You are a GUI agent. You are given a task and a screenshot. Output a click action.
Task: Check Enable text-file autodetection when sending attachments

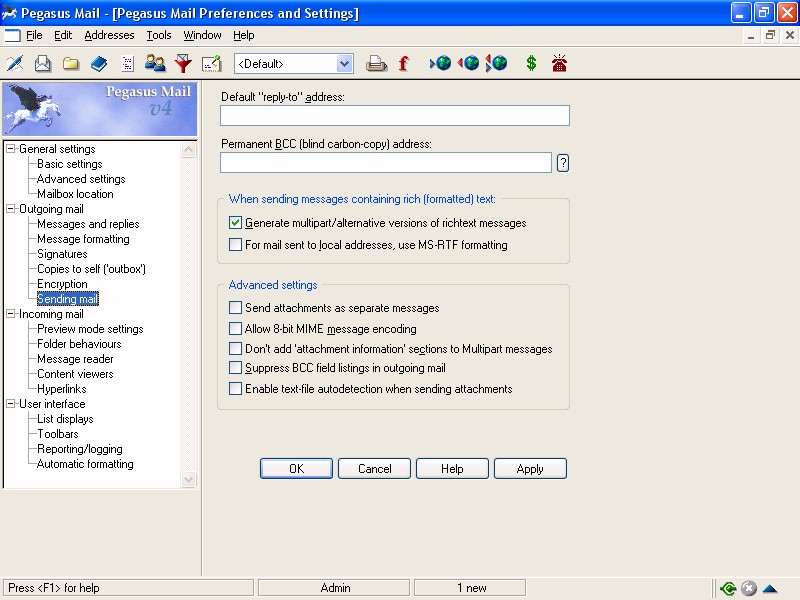[235, 389]
